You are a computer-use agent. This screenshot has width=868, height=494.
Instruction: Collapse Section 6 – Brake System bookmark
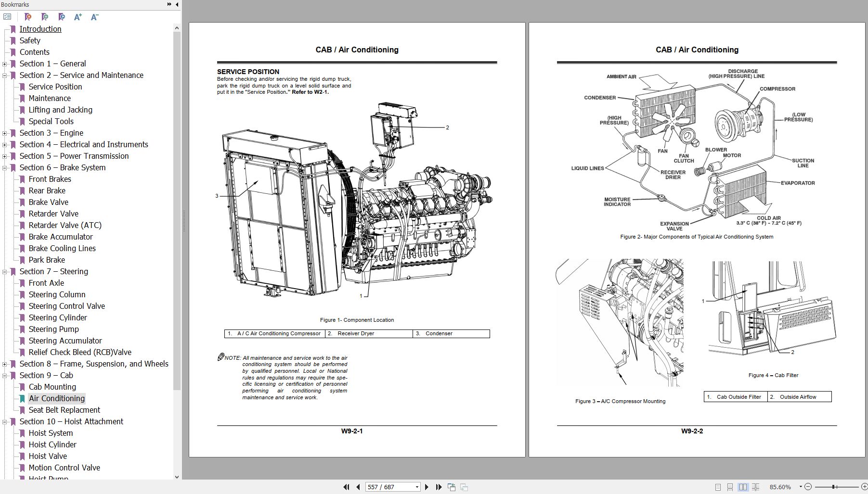tap(5, 167)
